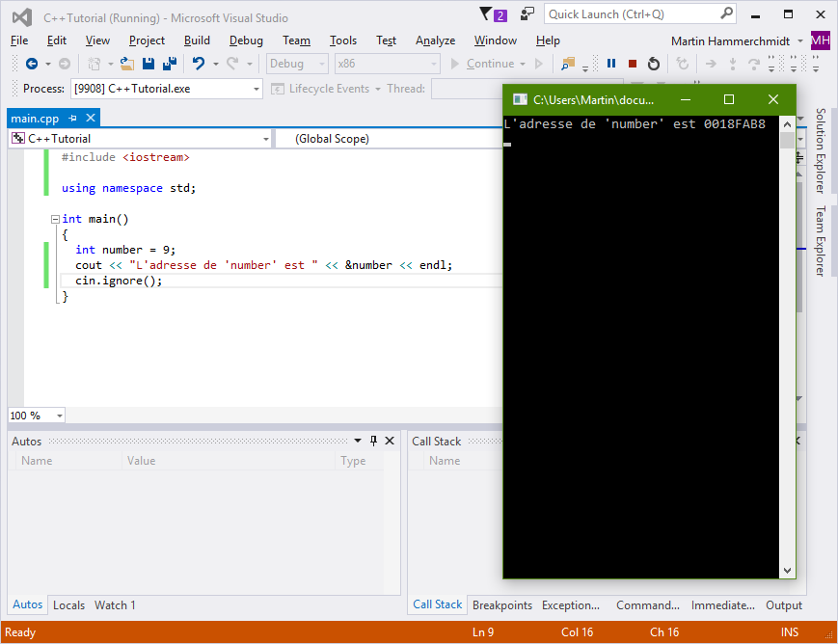Switch to the Watch 1 tab
The width and height of the screenshot is (838, 644).
tap(115, 605)
